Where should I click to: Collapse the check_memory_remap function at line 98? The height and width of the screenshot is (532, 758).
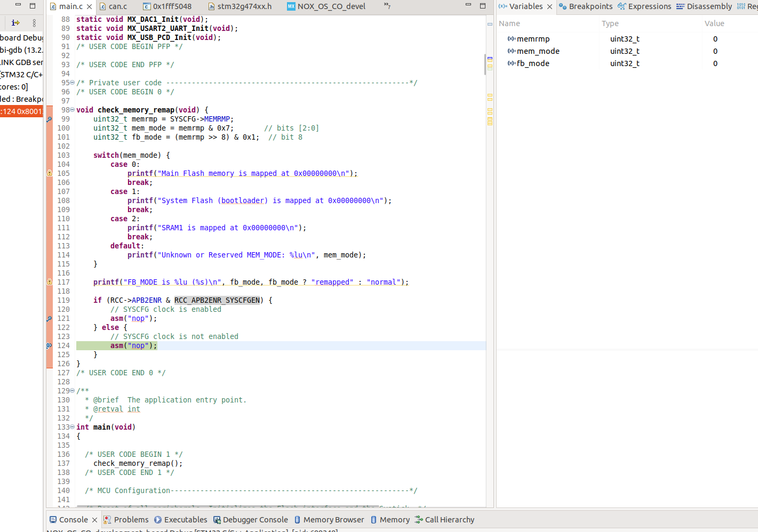pyautogui.click(x=71, y=110)
